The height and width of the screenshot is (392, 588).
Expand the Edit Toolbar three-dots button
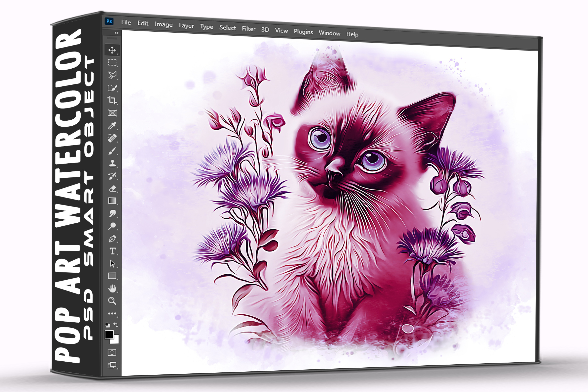112,313
